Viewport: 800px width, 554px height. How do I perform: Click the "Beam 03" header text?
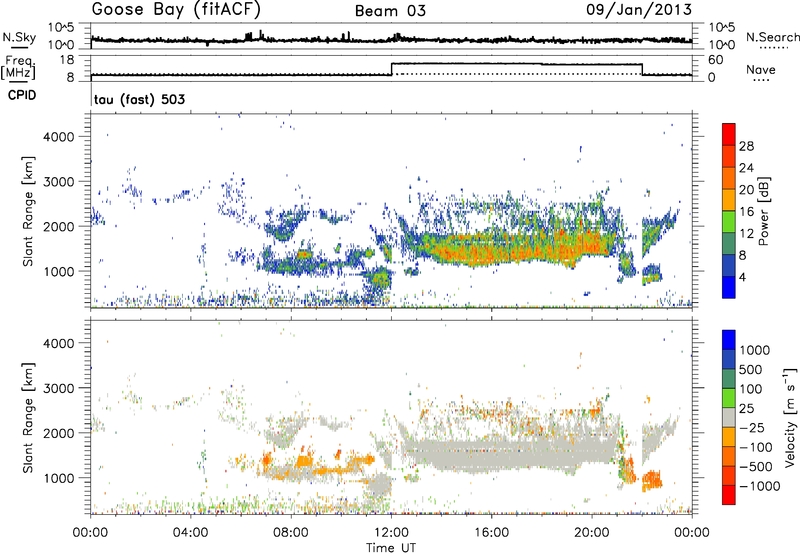pyautogui.click(x=390, y=11)
